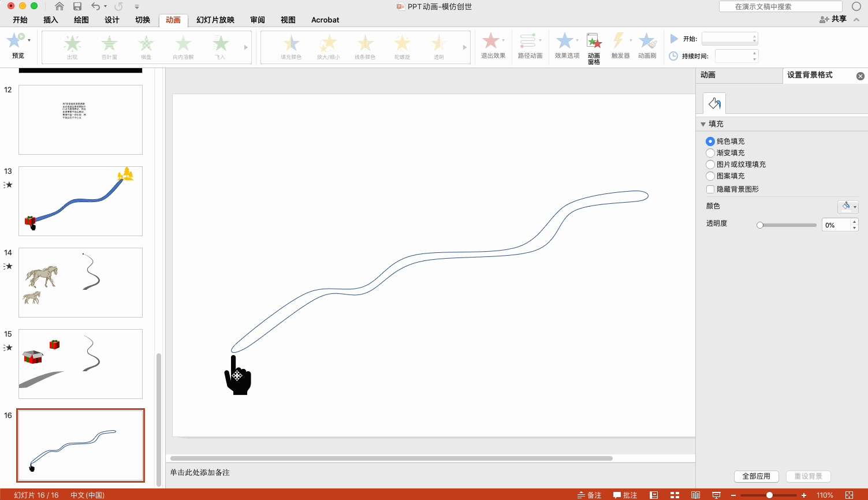Viewport: 868px width, 500px height.
Task: Select the 向内溶解 (Dissolve In) entrance effect
Action: tap(183, 47)
